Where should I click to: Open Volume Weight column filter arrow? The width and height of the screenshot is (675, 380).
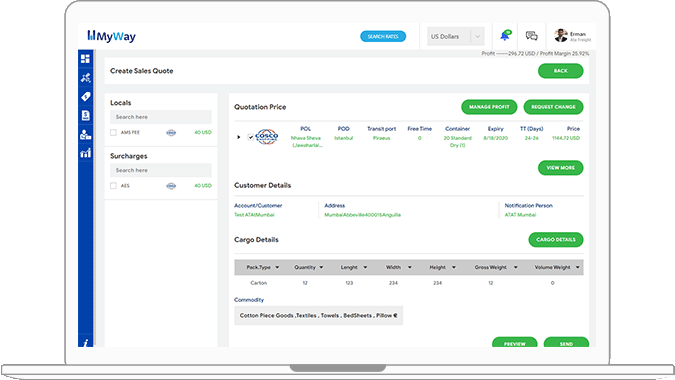click(x=577, y=267)
